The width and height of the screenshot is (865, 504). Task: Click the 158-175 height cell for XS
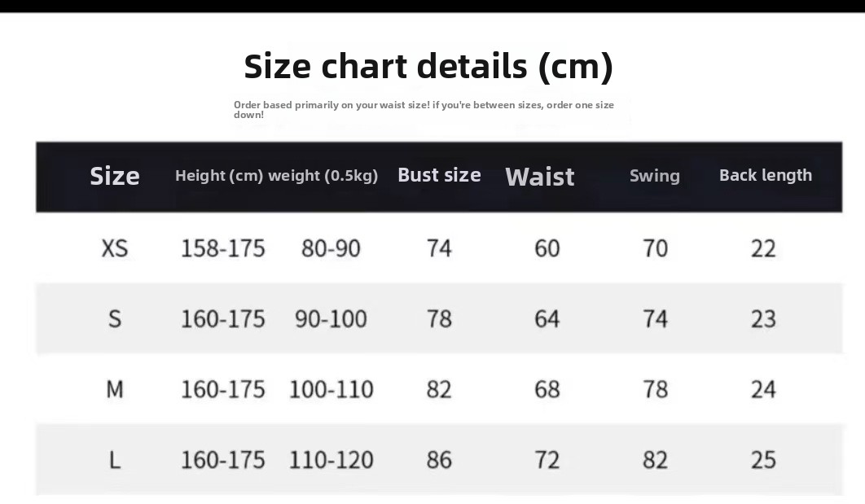[223, 248]
